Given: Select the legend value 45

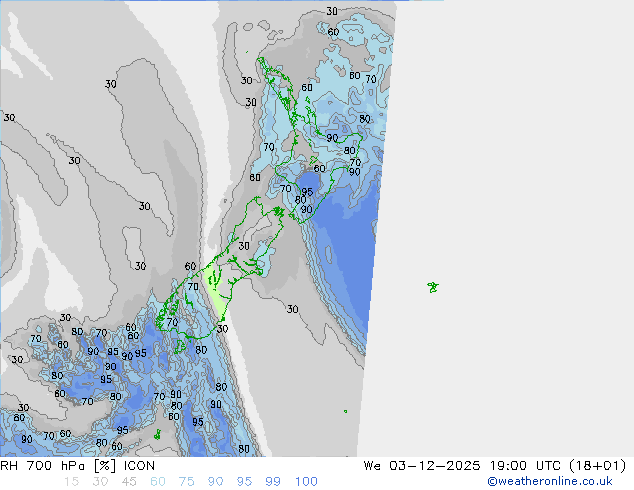Looking at the screenshot, I should (129, 482).
